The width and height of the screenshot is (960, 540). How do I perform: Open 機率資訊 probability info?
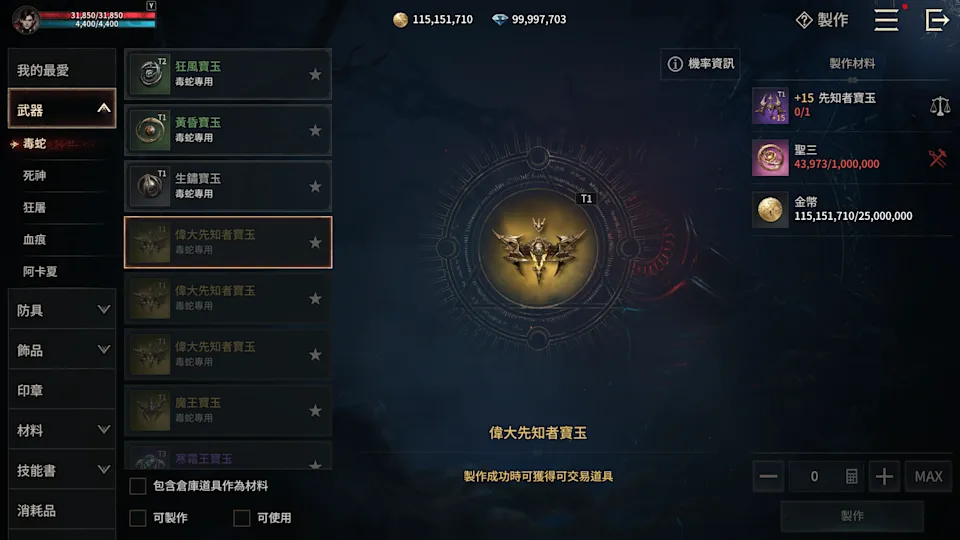click(x=700, y=64)
